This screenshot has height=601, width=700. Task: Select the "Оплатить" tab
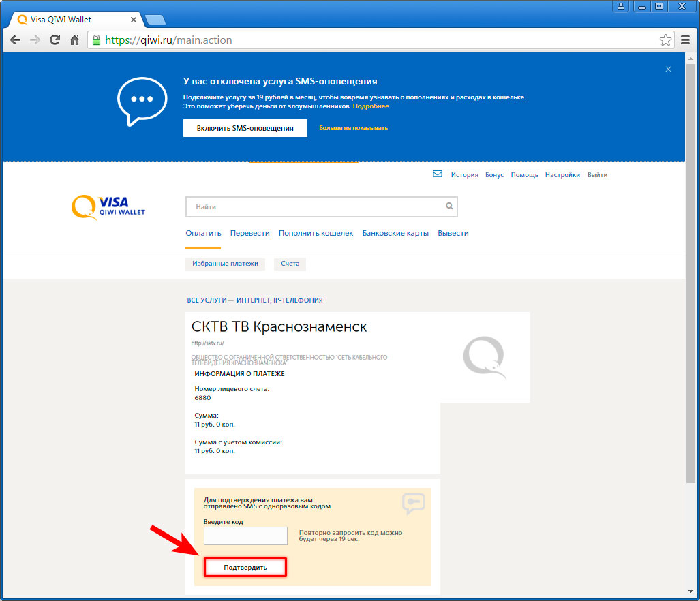tap(203, 233)
